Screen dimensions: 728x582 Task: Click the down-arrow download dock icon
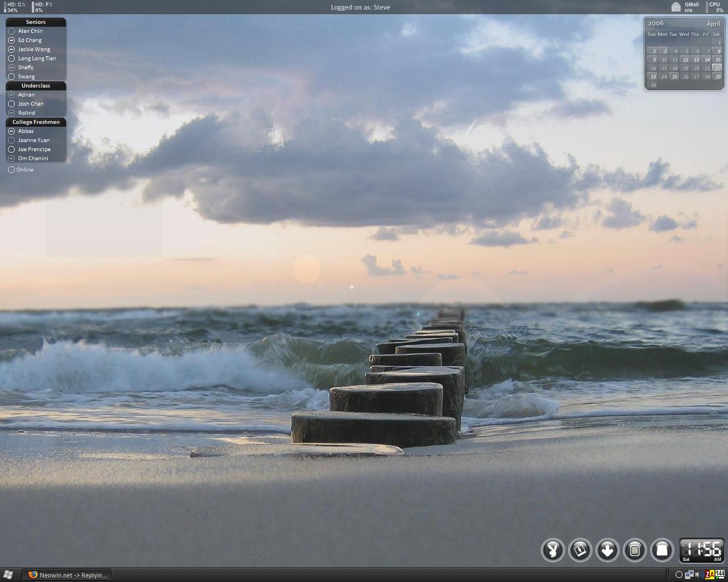click(x=607, y=550)
